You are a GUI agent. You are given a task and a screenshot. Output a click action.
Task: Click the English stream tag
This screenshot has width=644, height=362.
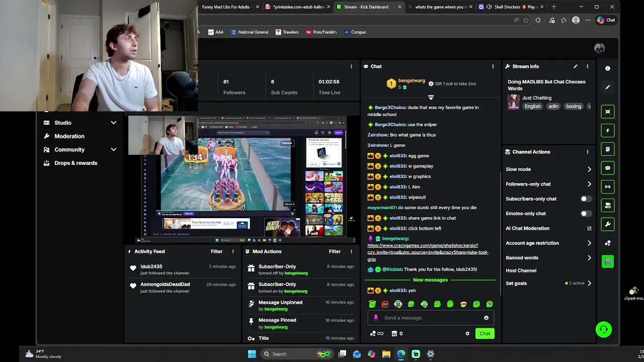(532, 107)
